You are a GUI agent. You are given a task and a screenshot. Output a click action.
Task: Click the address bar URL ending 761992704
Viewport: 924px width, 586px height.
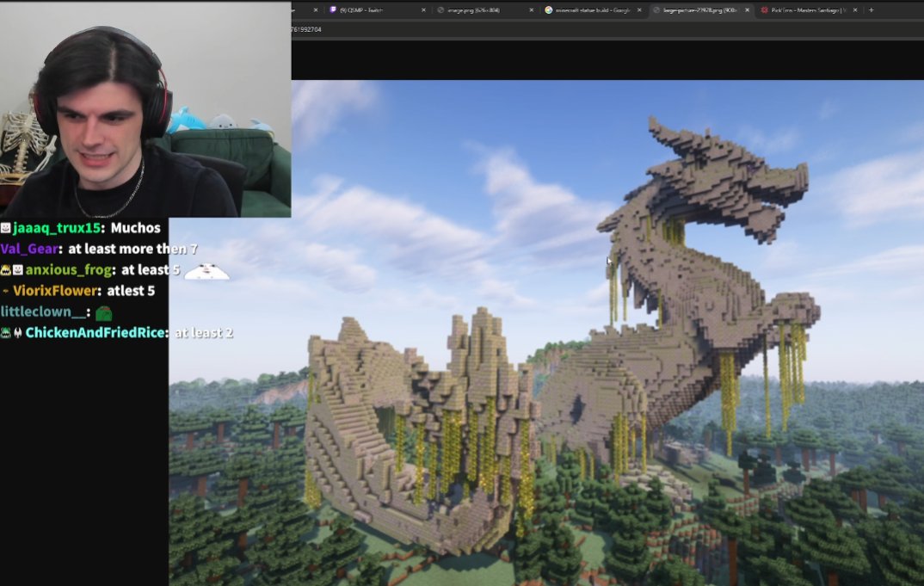click(x=306, y=29)
